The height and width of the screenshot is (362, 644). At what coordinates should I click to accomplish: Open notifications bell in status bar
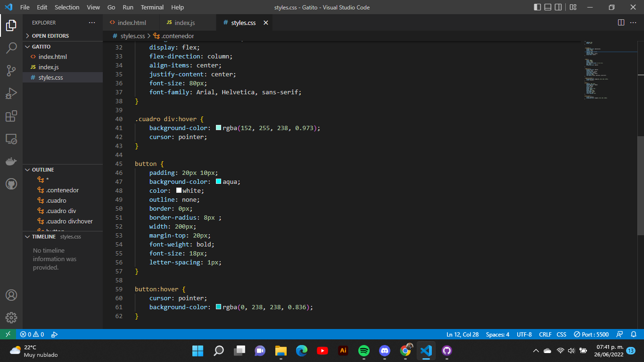(634, 334)
